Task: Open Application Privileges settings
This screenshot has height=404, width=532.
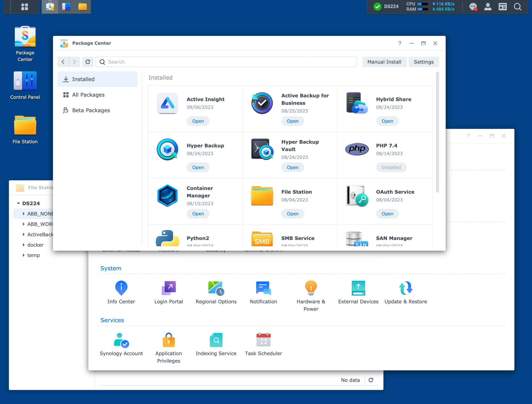Action: pyautogui.click(x=169, y=348)
